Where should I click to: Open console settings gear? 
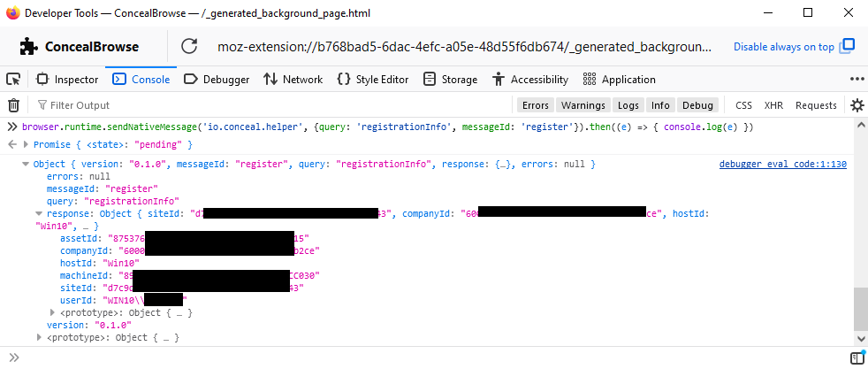coord(857,105)
